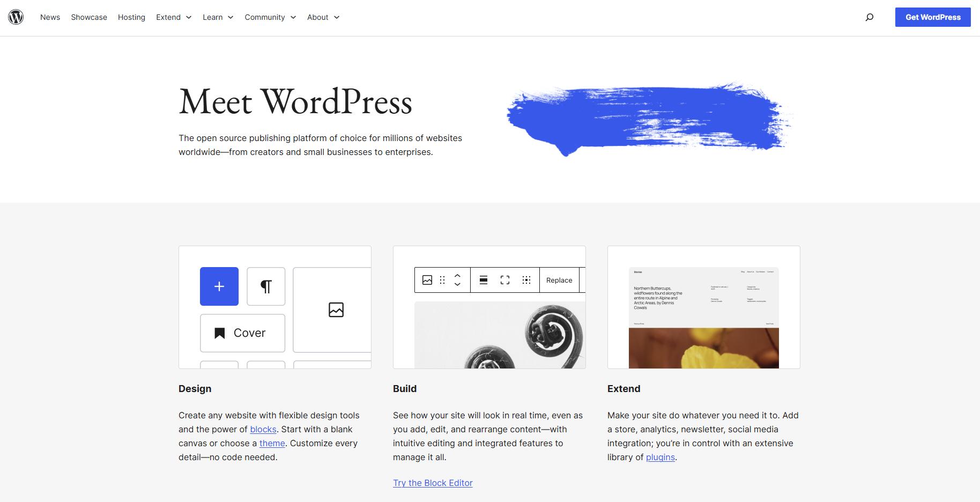The width and height of the screenshot is (980, 502).
Task: Click the WordPress logo icon
Action: click(16, 17)
